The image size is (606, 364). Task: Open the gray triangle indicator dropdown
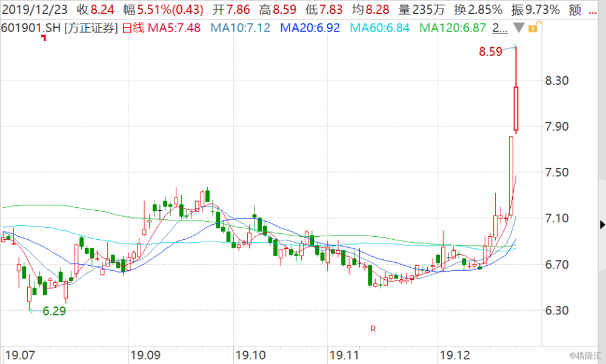[519, 28]
